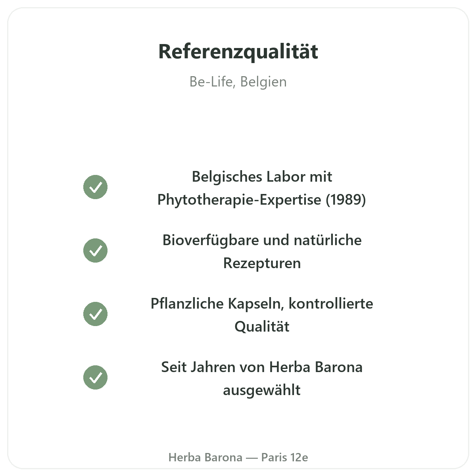476x476 pixels.
Task: Tap the checkmark icon beside Pflanzliche Kapseln
Action: coord(95,314)
